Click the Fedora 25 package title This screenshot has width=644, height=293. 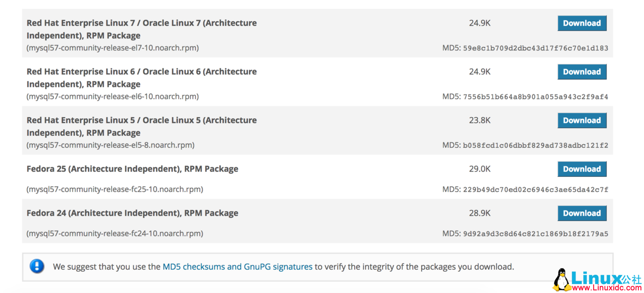[132, 169]
